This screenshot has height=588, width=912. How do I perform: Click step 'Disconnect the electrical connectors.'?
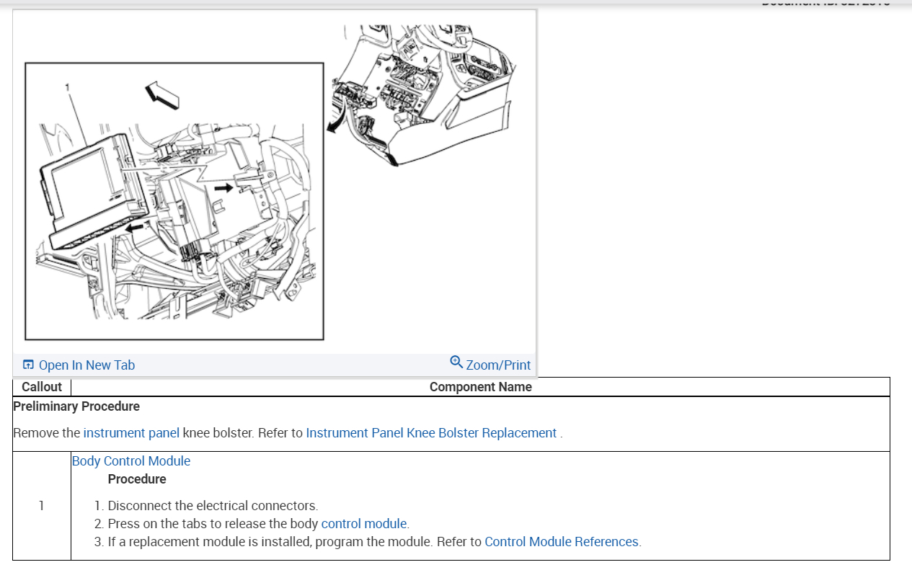point(213,506)
